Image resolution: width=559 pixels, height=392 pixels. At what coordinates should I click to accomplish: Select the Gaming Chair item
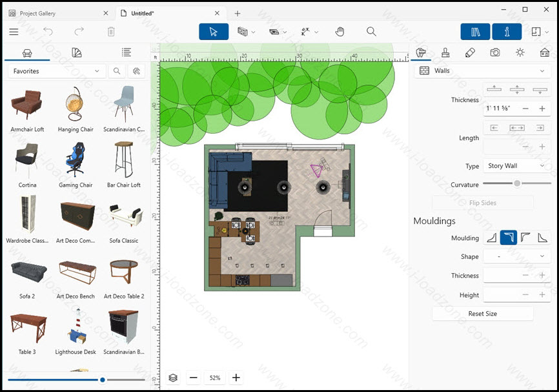[x=76, y=165]
